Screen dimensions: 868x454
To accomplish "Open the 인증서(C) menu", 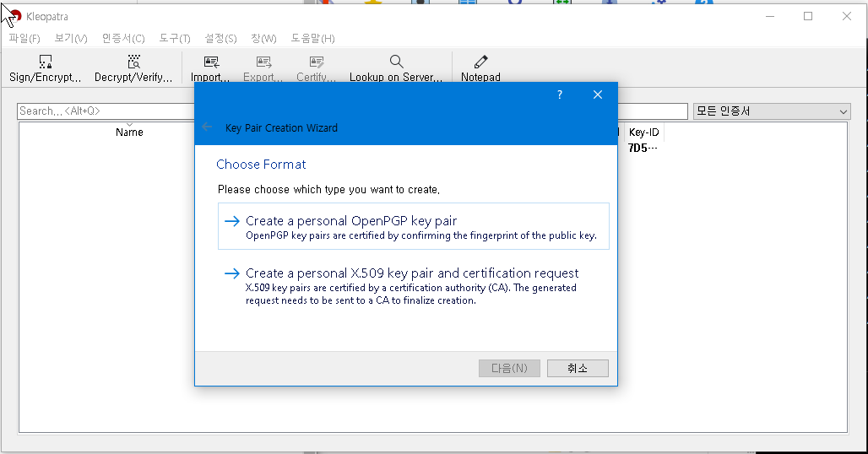I will 123,38.
